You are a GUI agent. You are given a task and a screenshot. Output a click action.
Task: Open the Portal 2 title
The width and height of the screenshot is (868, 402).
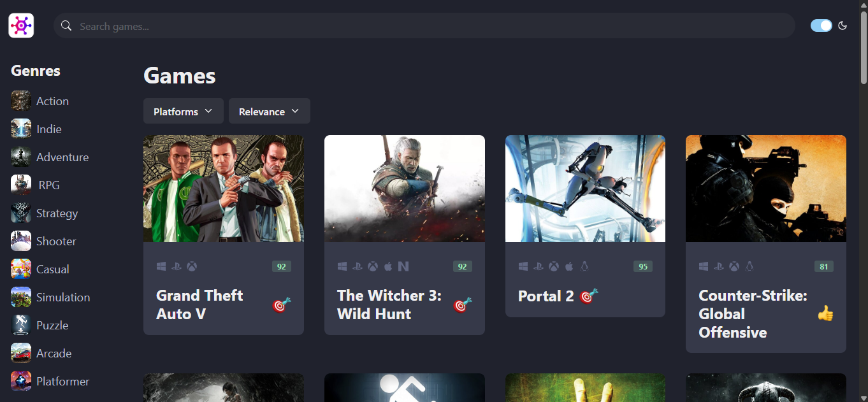pyautogui.click(x=546, y=296)
